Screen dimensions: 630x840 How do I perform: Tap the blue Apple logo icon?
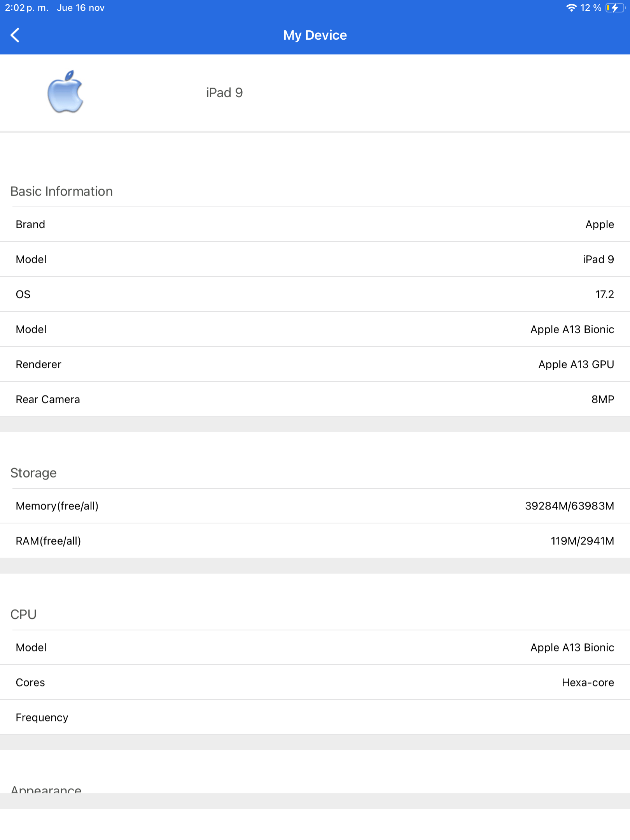(65, 92)
